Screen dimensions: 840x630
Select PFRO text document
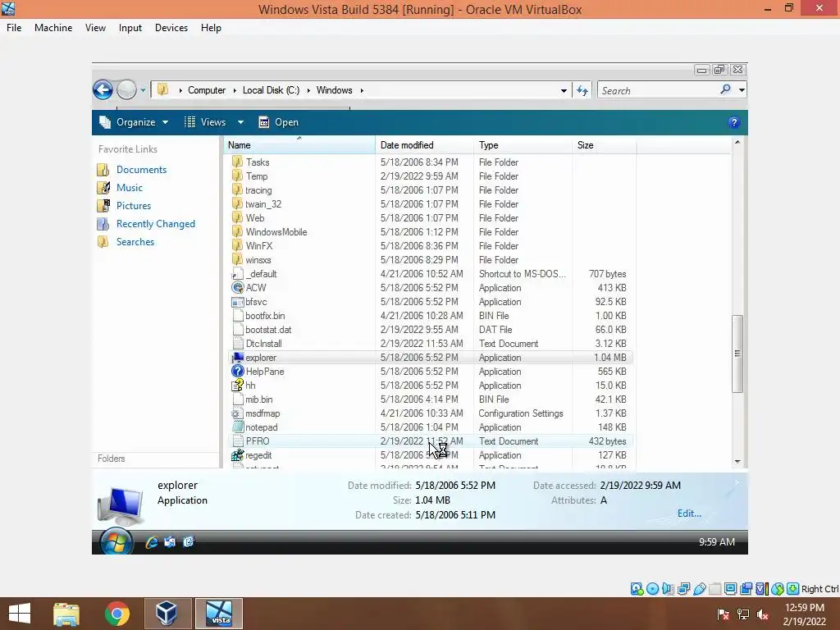point(258,441)
